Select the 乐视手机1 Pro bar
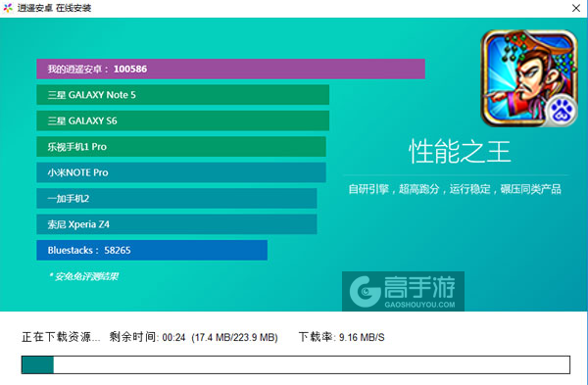The height and width of the screenshot is (385, 588). pos(181,147)
